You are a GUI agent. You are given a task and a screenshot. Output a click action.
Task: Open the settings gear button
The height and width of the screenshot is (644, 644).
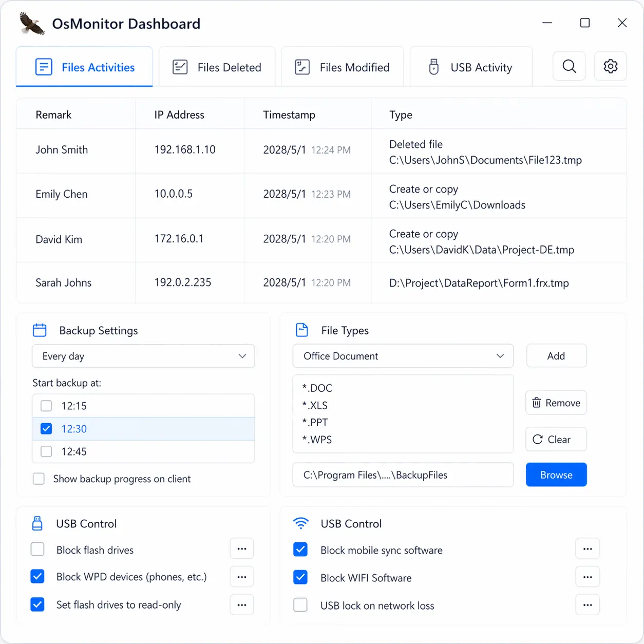tap(610, 66)
